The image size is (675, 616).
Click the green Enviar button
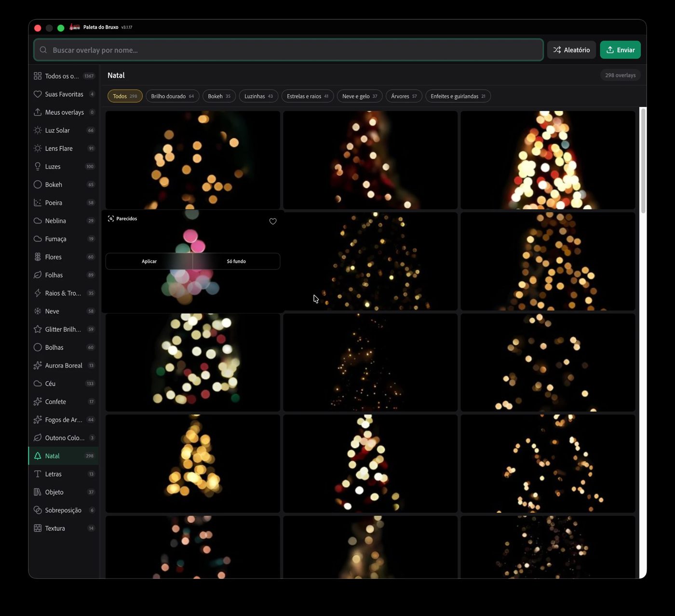[x=621, y=50]
